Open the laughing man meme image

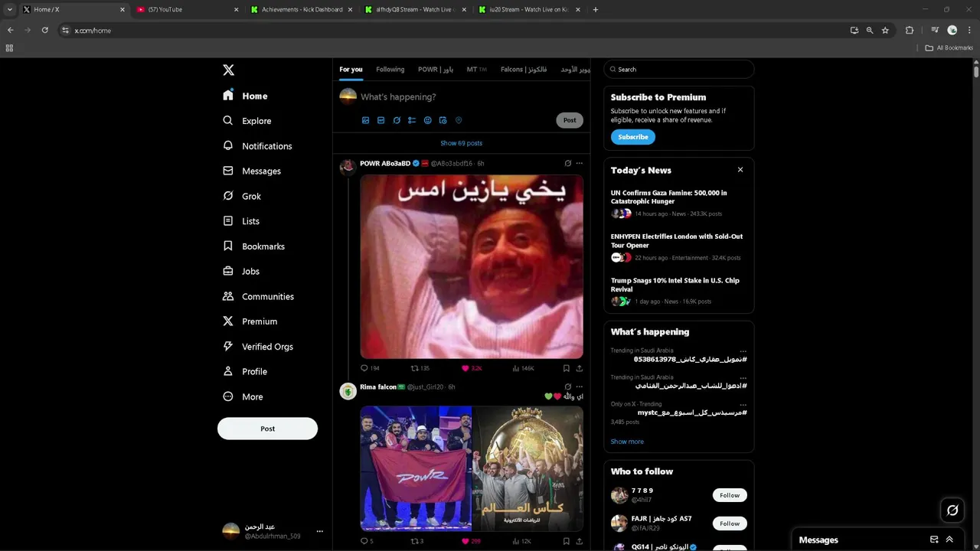click(472, 266)
